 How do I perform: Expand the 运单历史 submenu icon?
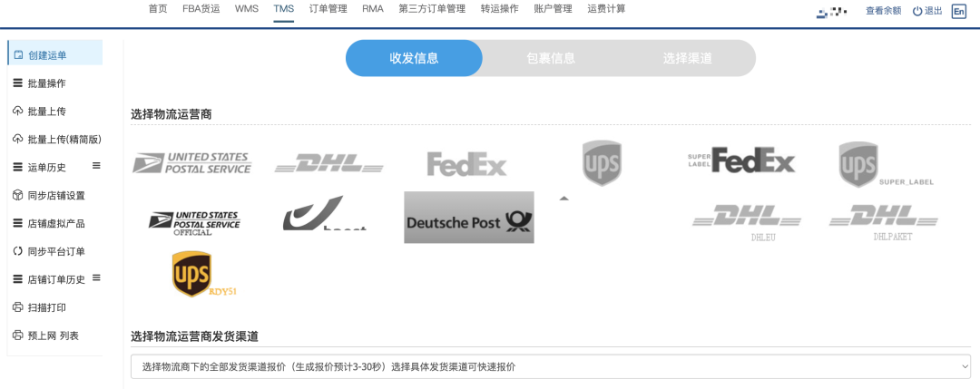(x=96, y=165)
